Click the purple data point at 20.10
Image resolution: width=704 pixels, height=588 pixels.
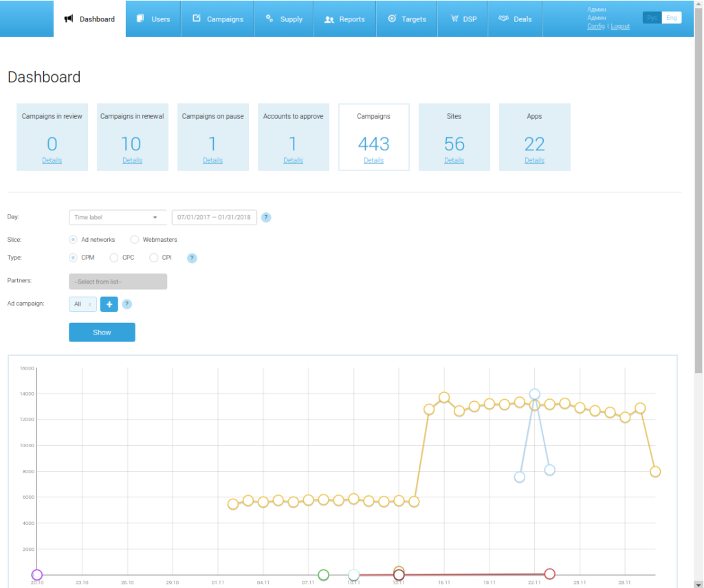[37, 574]
